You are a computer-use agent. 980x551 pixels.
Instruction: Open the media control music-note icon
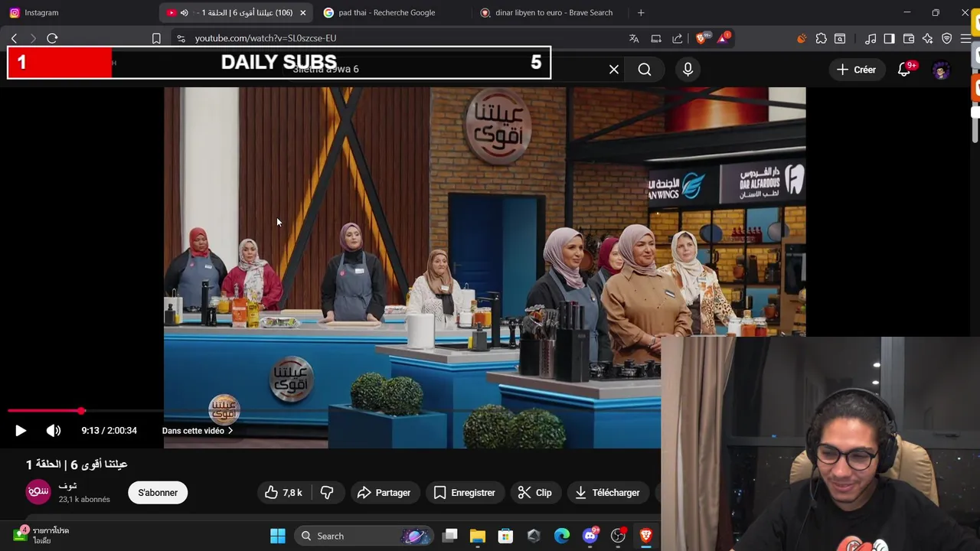click(871, 38)
